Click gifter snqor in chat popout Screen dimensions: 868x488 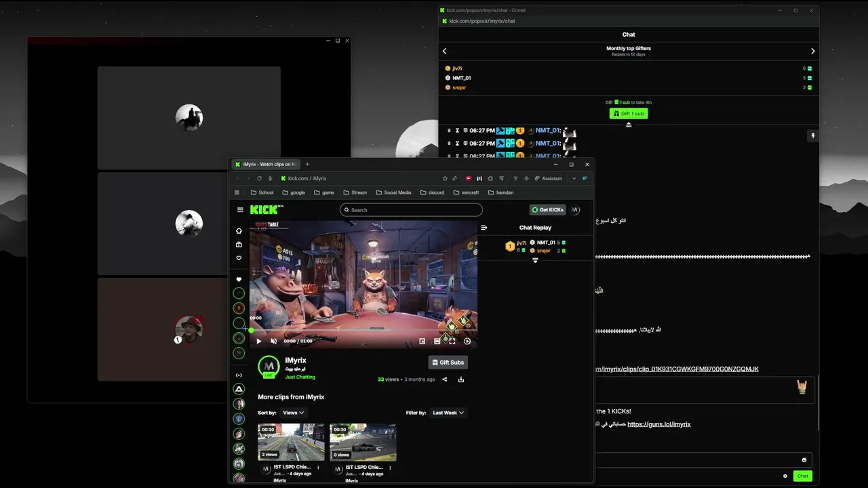tap(459, 87)
